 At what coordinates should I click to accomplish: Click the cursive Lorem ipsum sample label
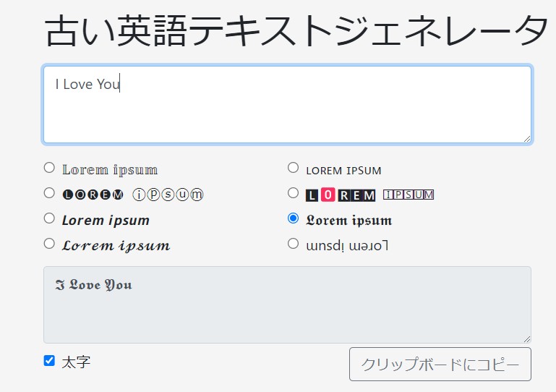pyautogui.click(x=116, y=245)
